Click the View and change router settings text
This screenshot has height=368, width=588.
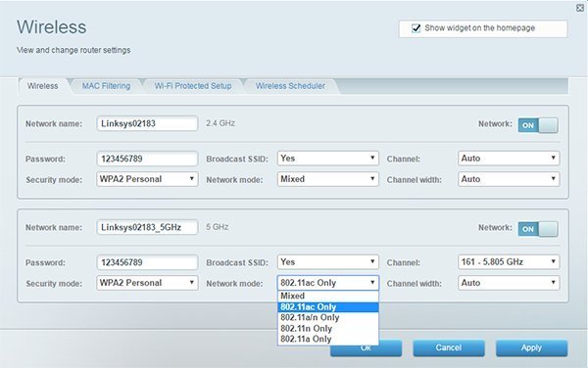(73, 50)
